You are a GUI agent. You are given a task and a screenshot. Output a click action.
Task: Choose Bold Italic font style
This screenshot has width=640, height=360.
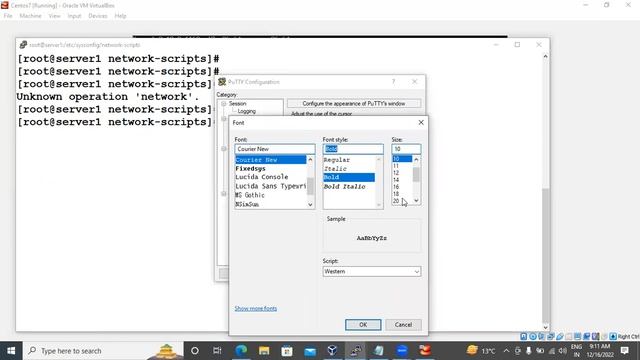[x=349, y=186]
